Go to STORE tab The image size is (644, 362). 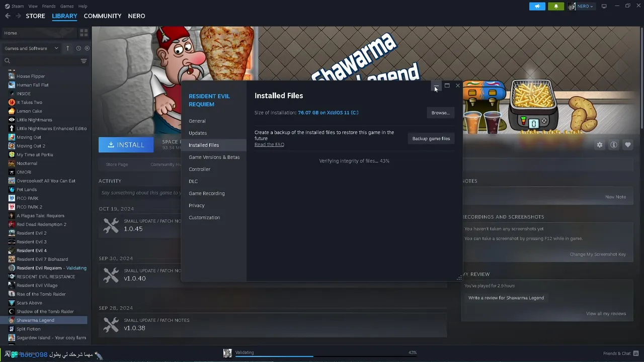coord(35,16)
